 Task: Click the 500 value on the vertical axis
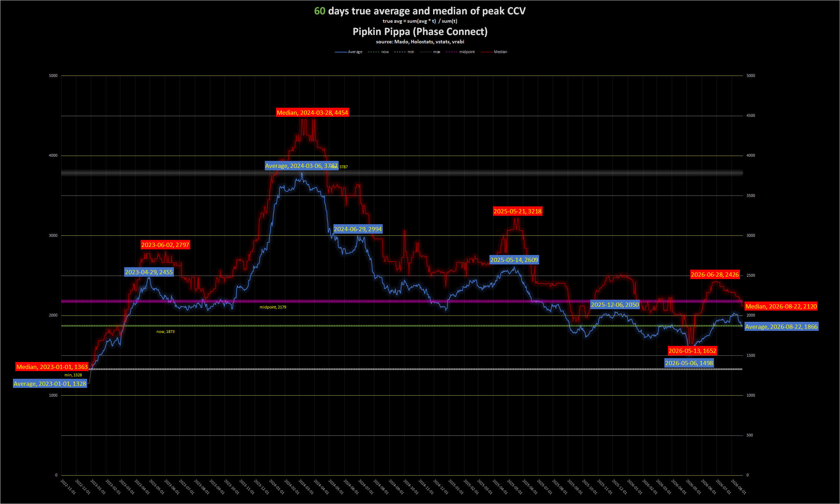(750, 435)
